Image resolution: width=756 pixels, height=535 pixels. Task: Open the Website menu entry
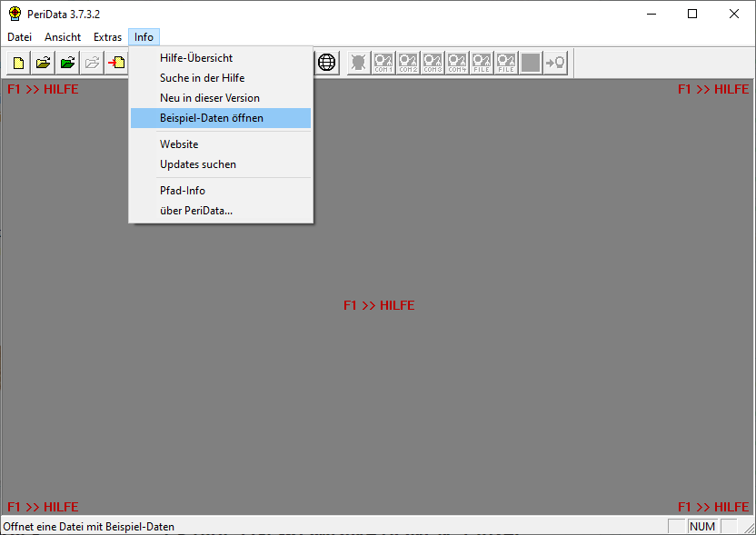click(x=221, y=144)
